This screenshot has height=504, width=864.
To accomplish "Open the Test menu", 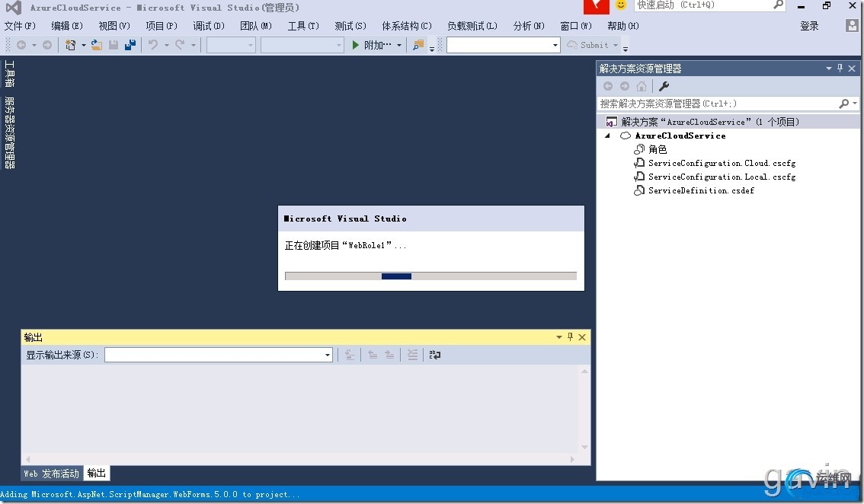I will (350, 26).
